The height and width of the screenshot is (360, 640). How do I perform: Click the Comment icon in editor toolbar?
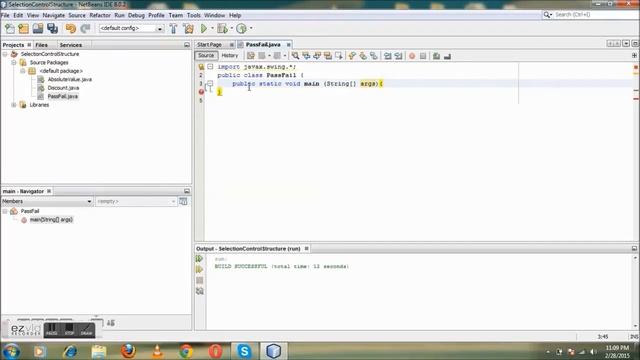[x=436, y=56]
